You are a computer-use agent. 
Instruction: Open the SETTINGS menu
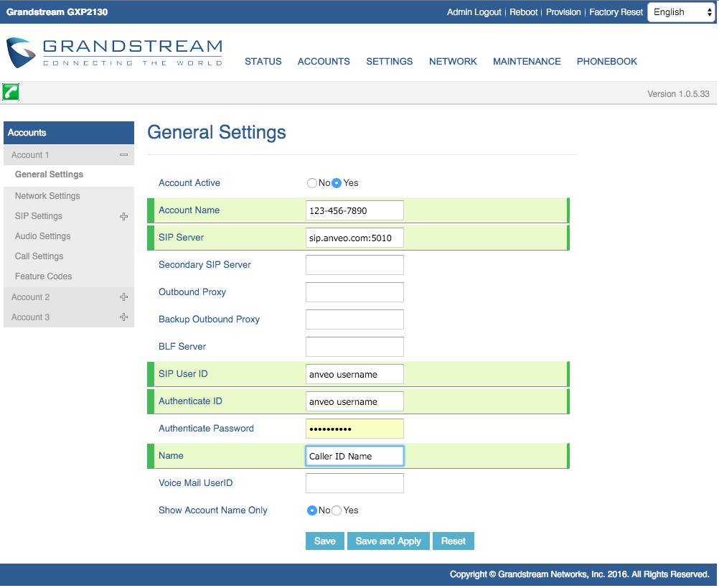pos(390,62)
